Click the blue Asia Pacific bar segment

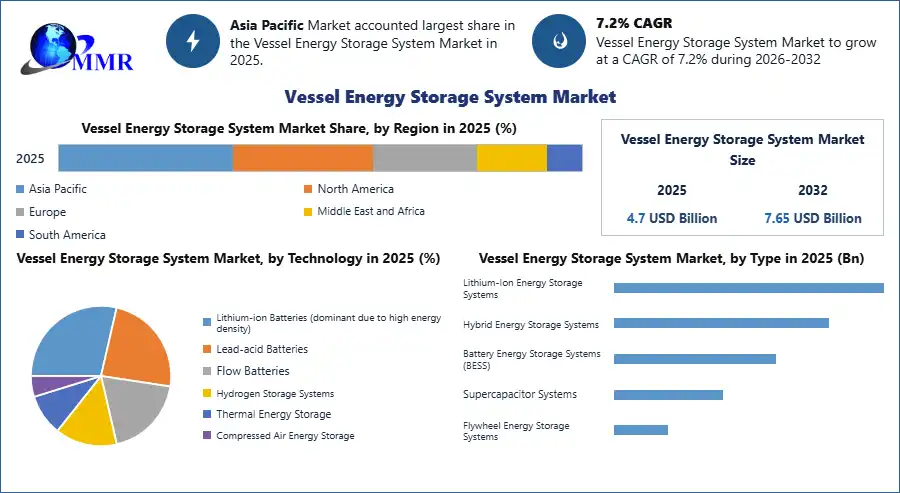point(146,158)
